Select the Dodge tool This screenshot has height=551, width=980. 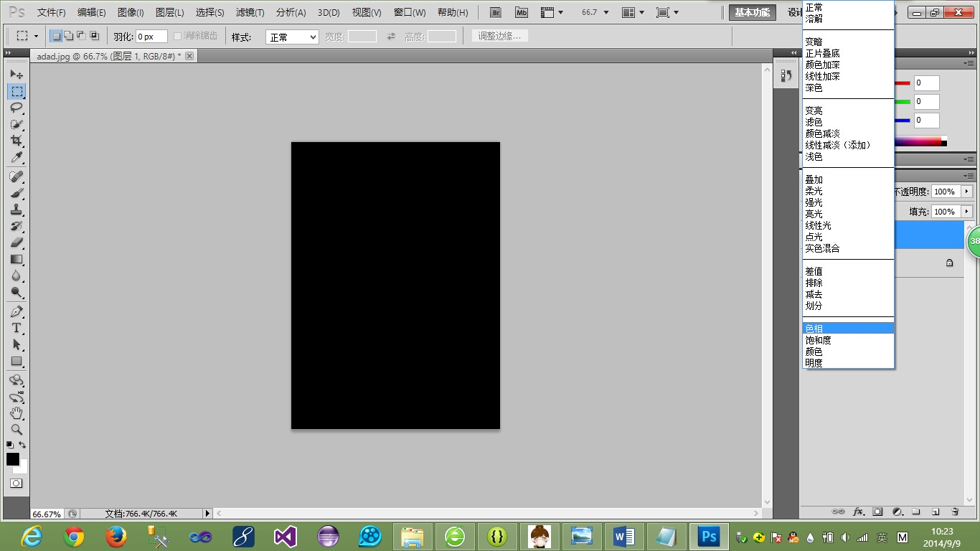[17, 292]
